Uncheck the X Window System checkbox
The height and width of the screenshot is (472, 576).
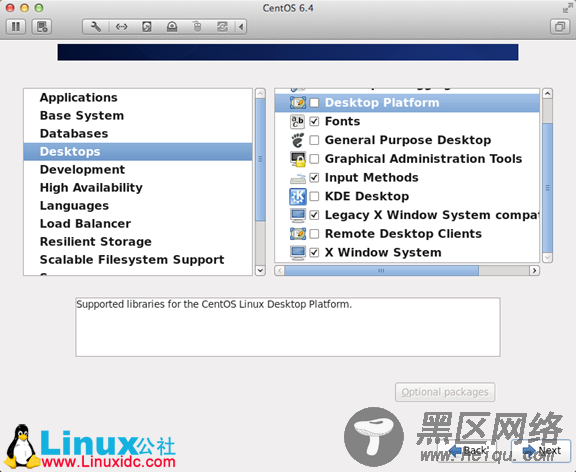click(x=314, y=253)
